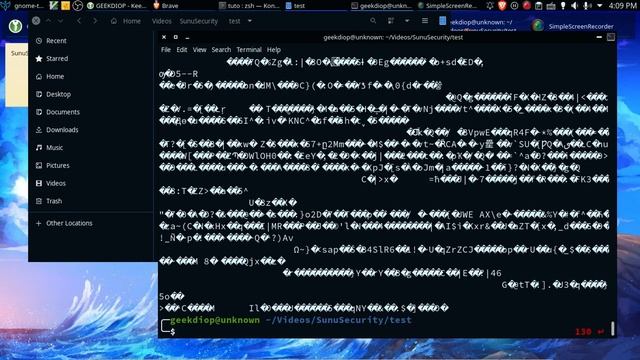
Task: Click the Home breadcrumb in path bar
Action: tap(127, 21)
